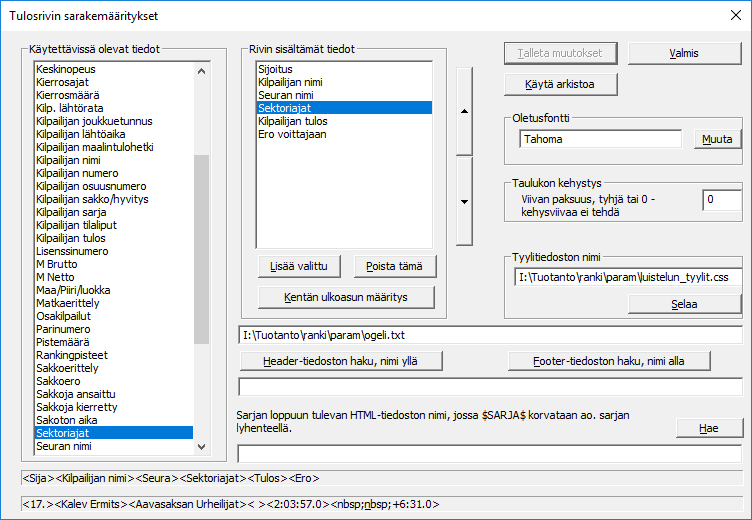Click the line thickness input field
The image size is (752, 520).
pyautogui.click(x=721, y=200)
